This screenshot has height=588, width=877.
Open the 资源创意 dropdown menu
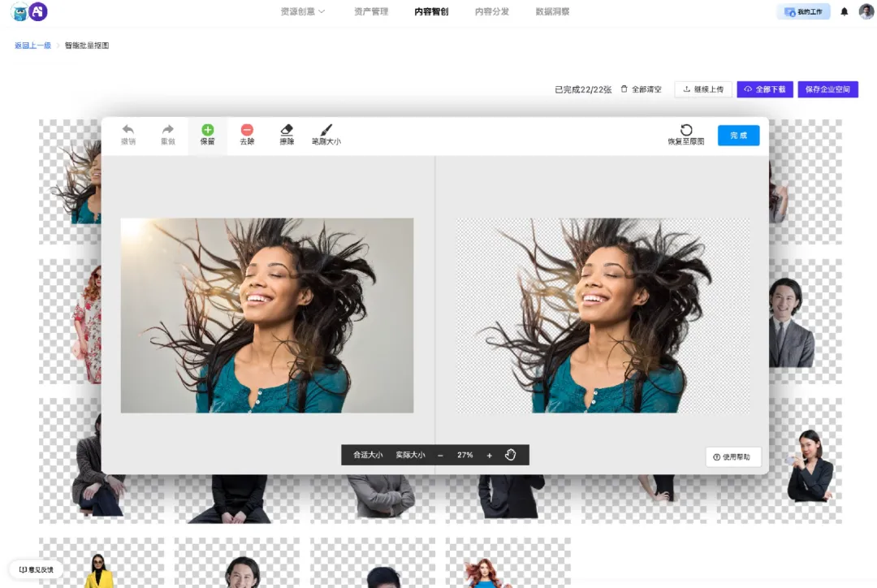pos(303,11)
